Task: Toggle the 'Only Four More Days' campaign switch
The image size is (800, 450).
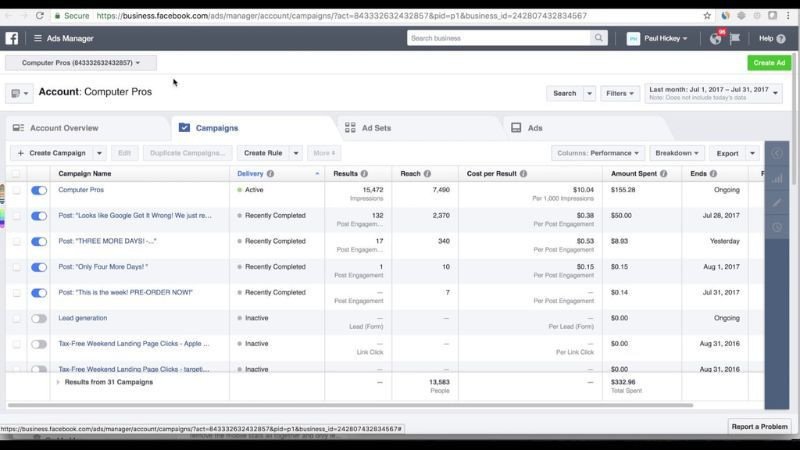Action: [39, 267]
